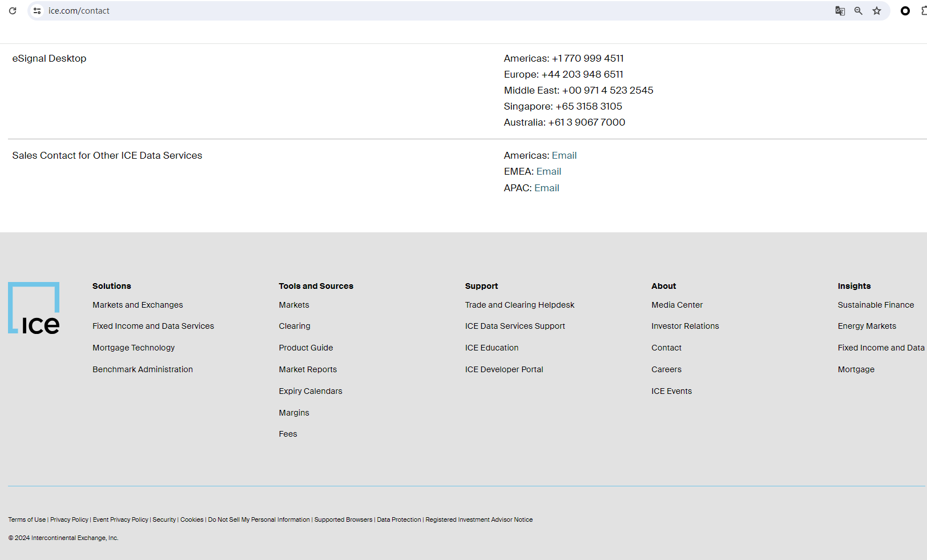Screen dimensions: 927x560
Task: Open Mortgage Technology footer link
Action: click(134, 348)
